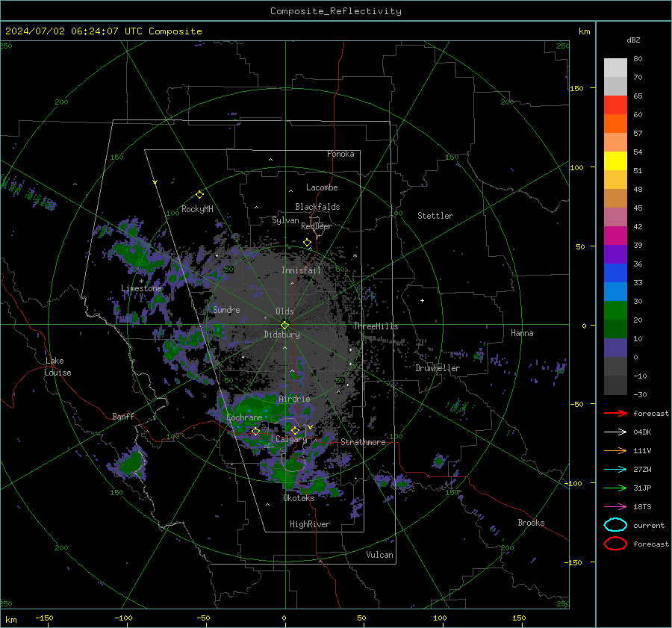Click the 04DK legend text
The height and width of the screenshot is (628, 672).
642,432
